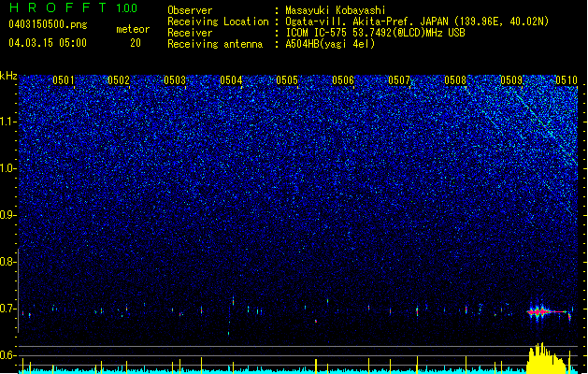
Task: Click the 0.7 kHz axis label
Action: tap(8, 309)
